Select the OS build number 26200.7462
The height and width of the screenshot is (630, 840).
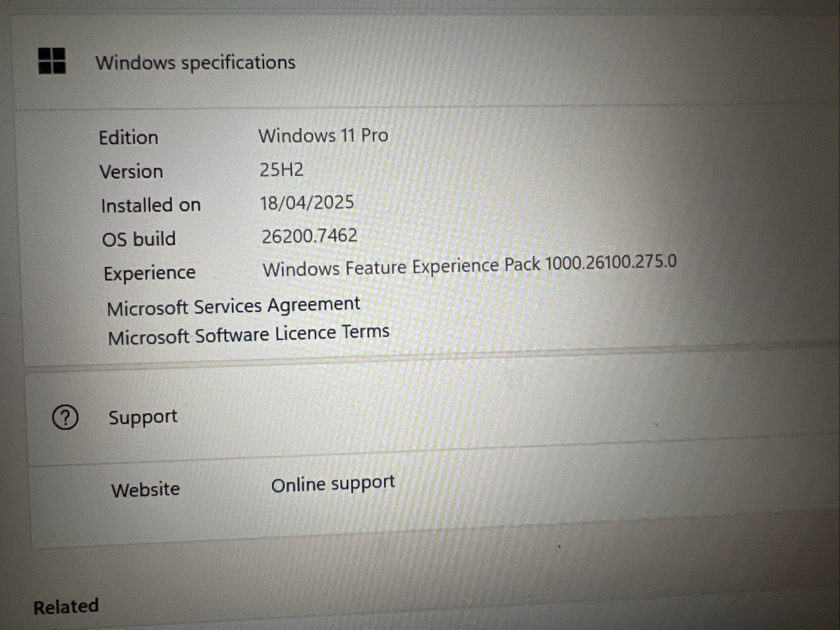click(309, 236)
